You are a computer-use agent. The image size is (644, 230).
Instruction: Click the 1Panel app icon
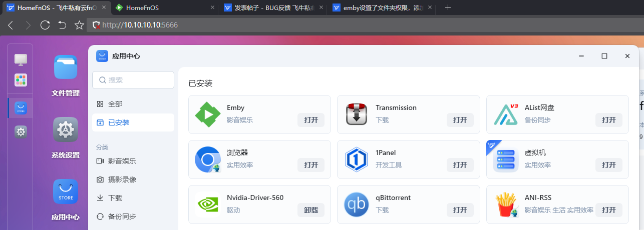pos(356,159)
